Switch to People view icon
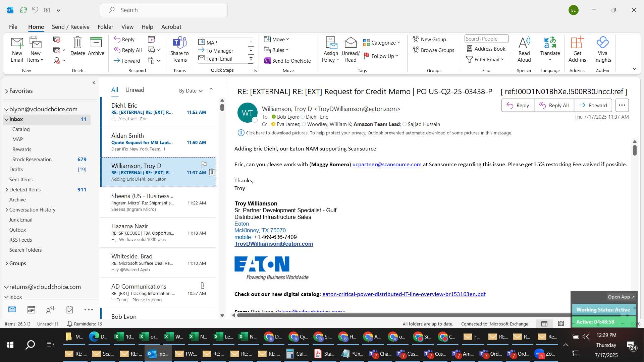The image size is (644, 362). click(x=50, y=309)
